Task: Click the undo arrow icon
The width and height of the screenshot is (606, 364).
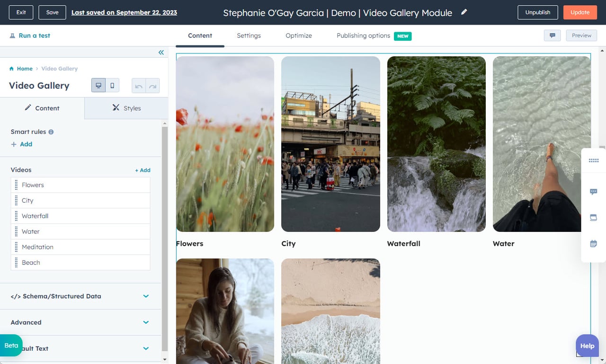Action: pos(139,86)
